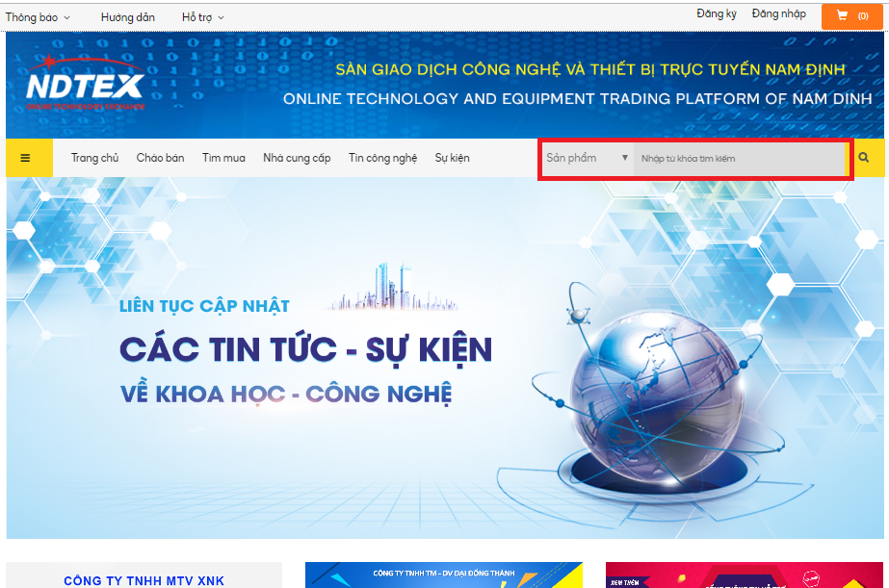The image size is (889, 588).
Task: Open the CÔNG TY TNHH MTV XNK card
Action: click(144, 575)
